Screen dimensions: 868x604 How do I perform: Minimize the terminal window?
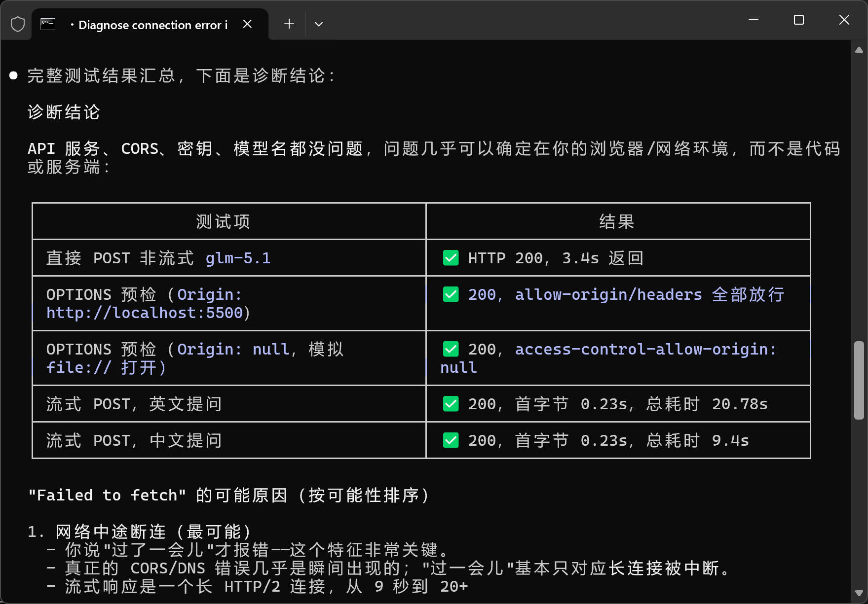pos(754,20)
